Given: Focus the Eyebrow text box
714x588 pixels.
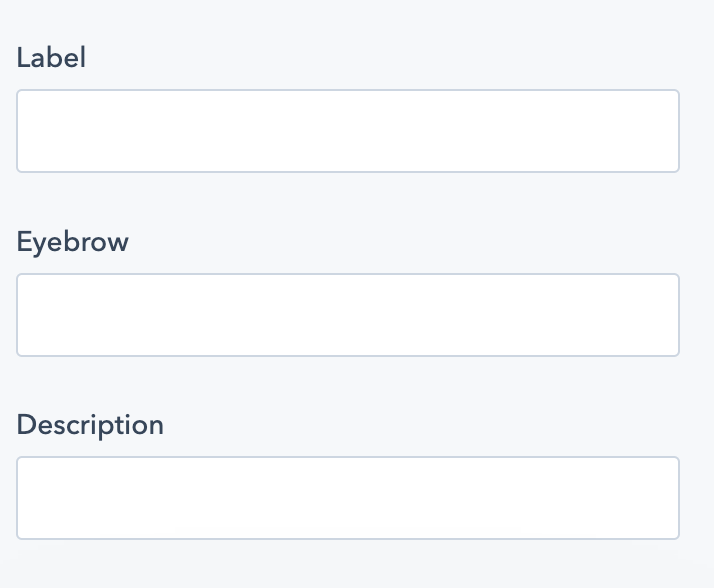Looking at the screenshot, I should point(348,315).
